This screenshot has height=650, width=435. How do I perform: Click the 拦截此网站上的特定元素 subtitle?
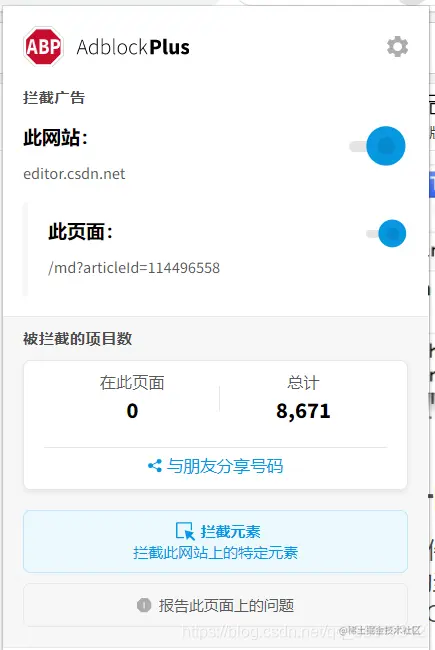pyautogui.click(x=215, y=553)
